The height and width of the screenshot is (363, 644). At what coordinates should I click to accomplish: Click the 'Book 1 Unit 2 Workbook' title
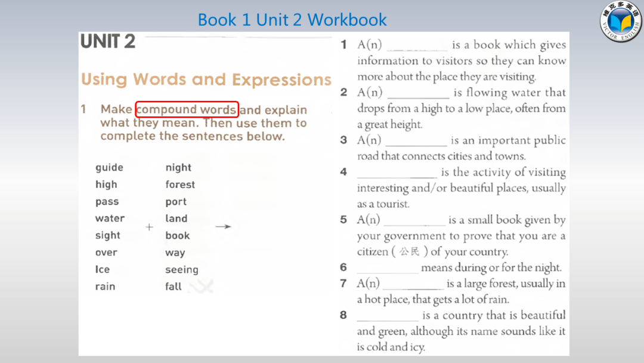(292, 20)
